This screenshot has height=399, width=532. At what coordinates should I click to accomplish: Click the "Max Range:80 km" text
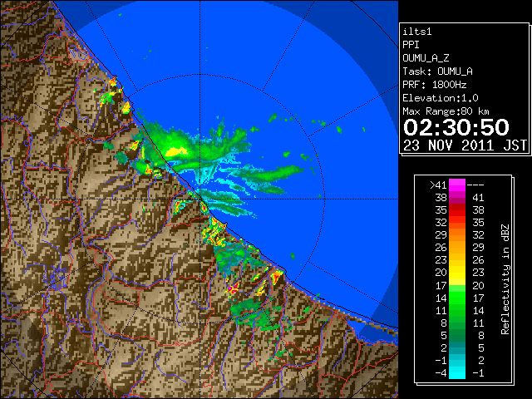tap(446, 111)
